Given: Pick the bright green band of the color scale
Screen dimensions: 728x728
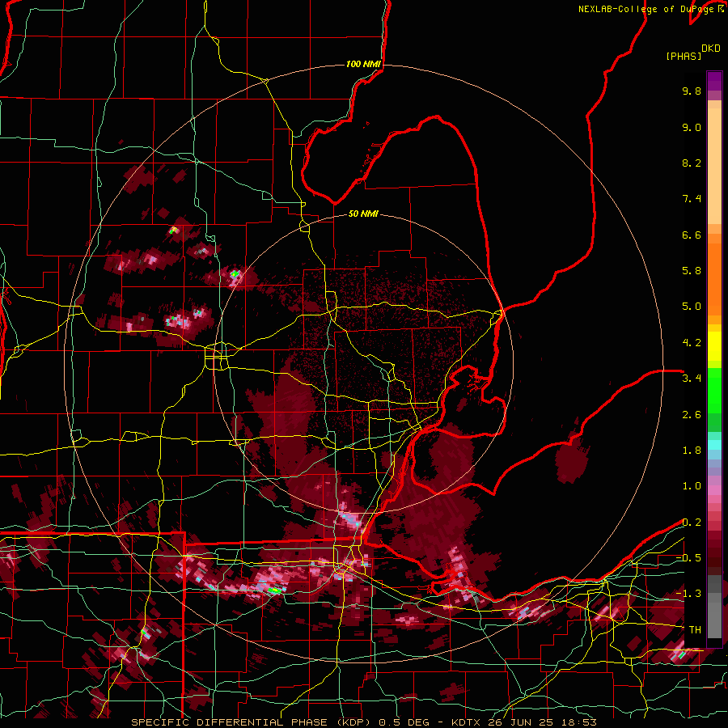Looking at the screenshot, I should [x=714, y=390].
